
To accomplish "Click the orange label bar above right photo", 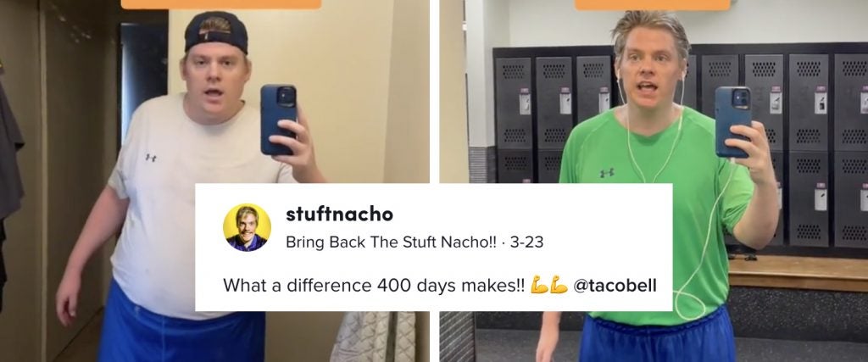I will pos(652,5).
